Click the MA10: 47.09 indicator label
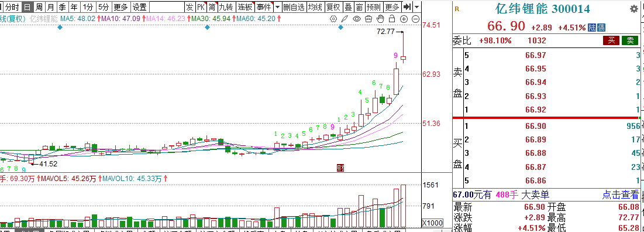Image resolution: width=644 pixels, height=232 pixels. (120, 19)
